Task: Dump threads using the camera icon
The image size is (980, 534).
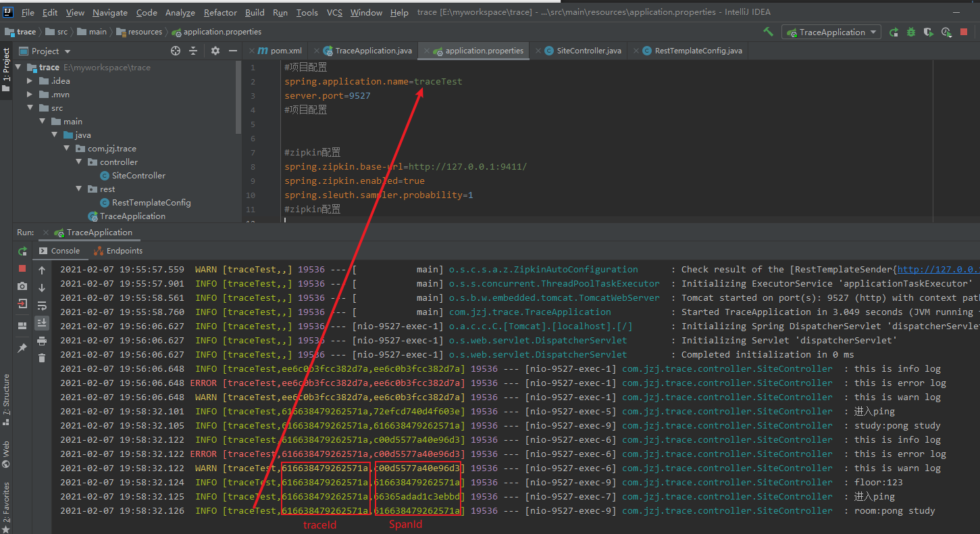Action: point(22,286)
